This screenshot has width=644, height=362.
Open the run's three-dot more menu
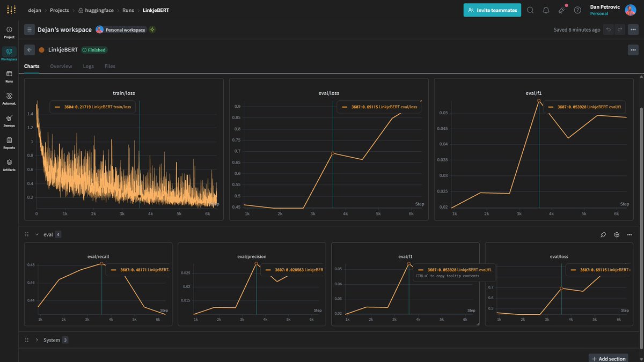pos(633,50)
